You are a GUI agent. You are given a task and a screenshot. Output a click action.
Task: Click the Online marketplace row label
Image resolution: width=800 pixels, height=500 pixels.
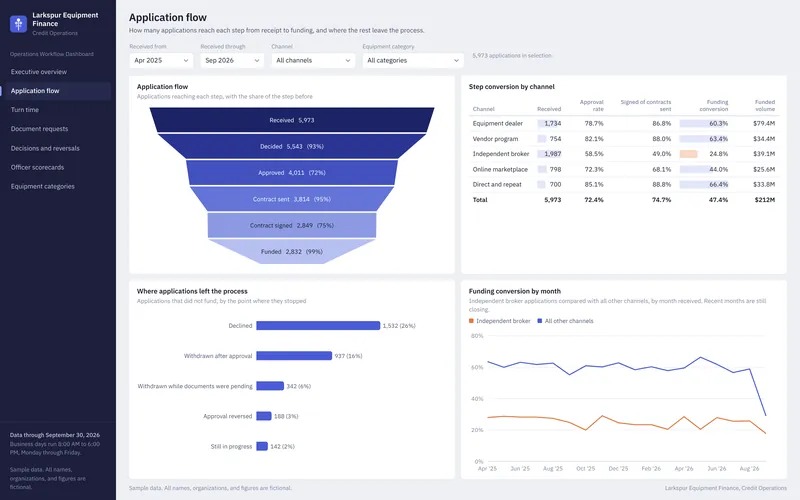click(500, 169)
